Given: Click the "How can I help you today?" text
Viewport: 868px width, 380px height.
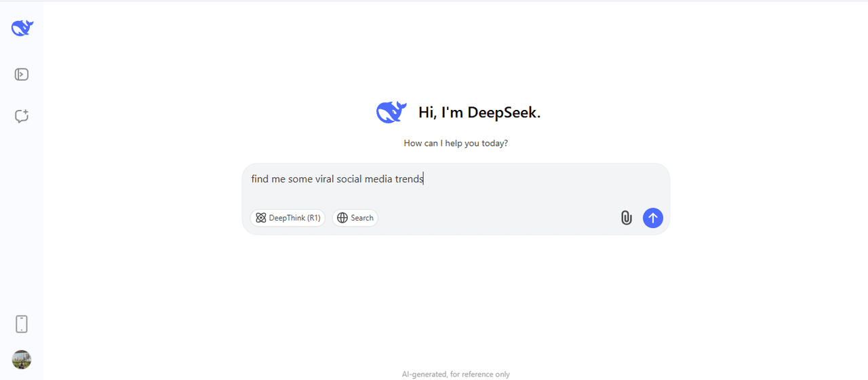Looking at the screenshot, I should (456, 143).
